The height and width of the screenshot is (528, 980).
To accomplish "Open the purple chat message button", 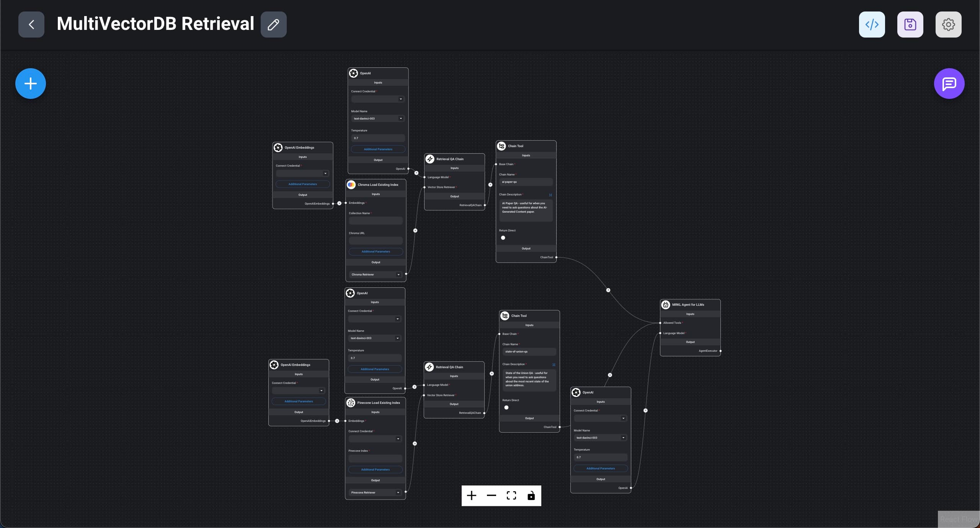I will (x=949, y=84).
